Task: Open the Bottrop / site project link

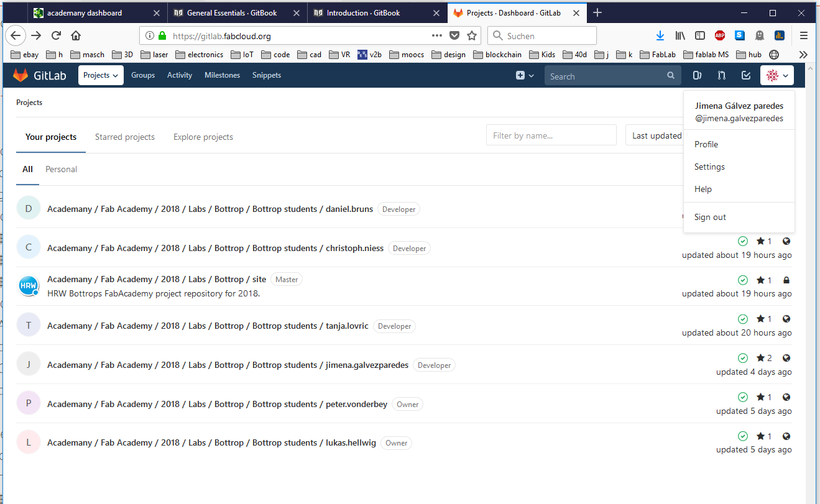Action: click(x=157, y=279)
